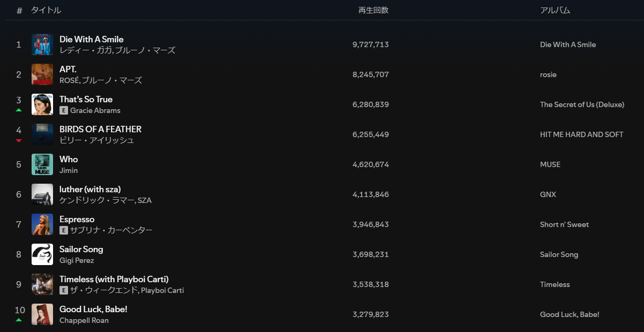Sort by the 再生回数 column header
Viewport: 644px width, 332px height.
pyautogui.click(x=373, y=10)
